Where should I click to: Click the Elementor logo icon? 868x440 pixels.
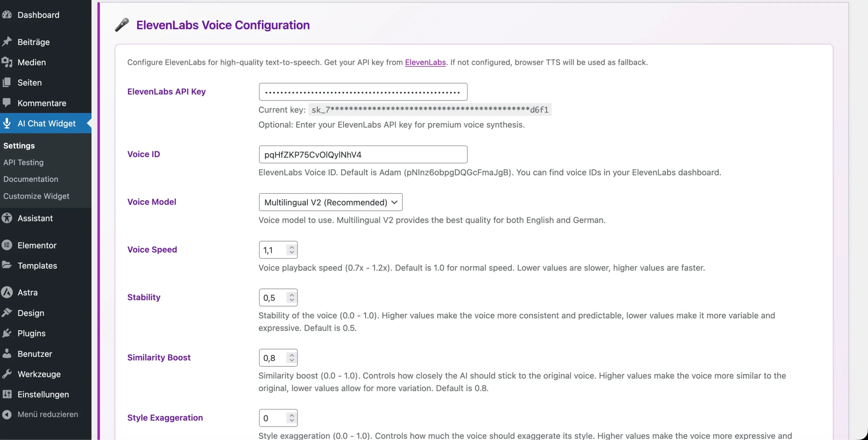point(7,245)
